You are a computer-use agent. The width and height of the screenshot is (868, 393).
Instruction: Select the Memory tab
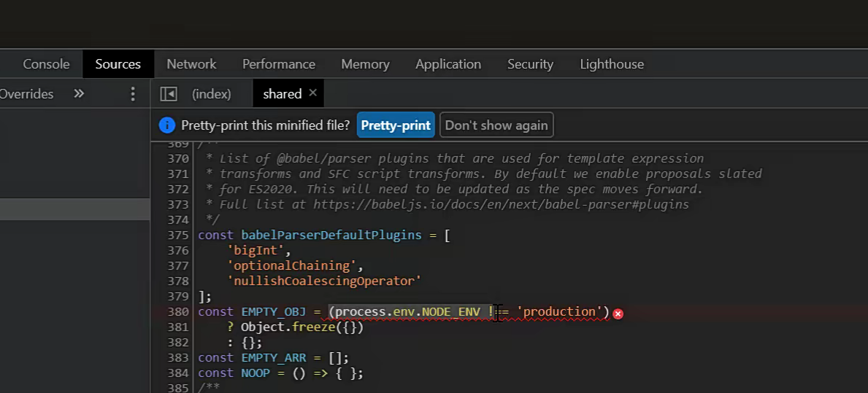(365, 64)
